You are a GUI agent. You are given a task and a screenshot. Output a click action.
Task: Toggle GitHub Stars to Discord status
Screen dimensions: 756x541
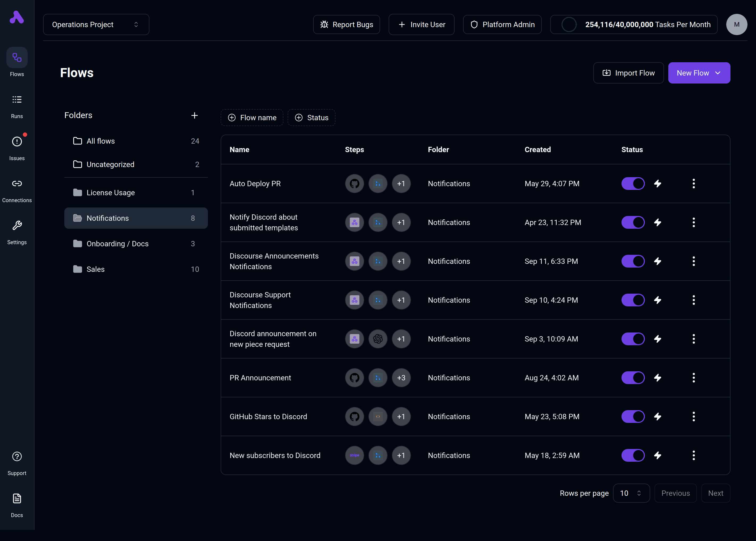tap(633, 417)
